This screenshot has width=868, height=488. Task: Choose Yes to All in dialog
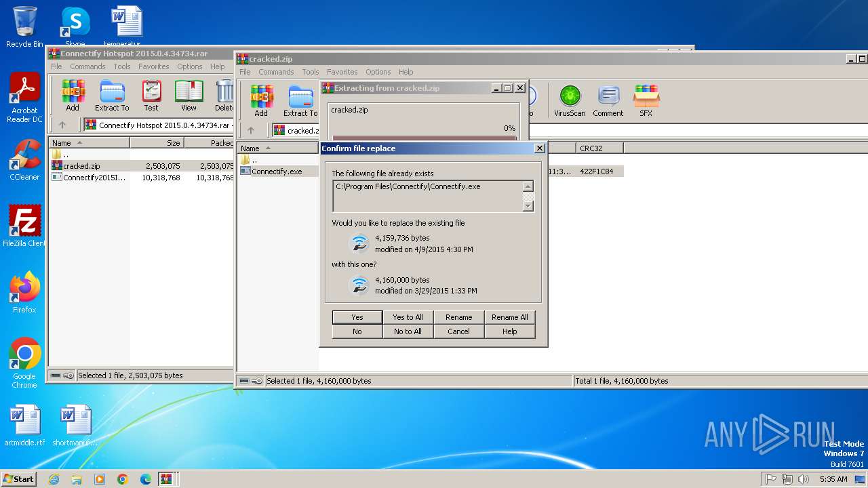tap(408, 317)
